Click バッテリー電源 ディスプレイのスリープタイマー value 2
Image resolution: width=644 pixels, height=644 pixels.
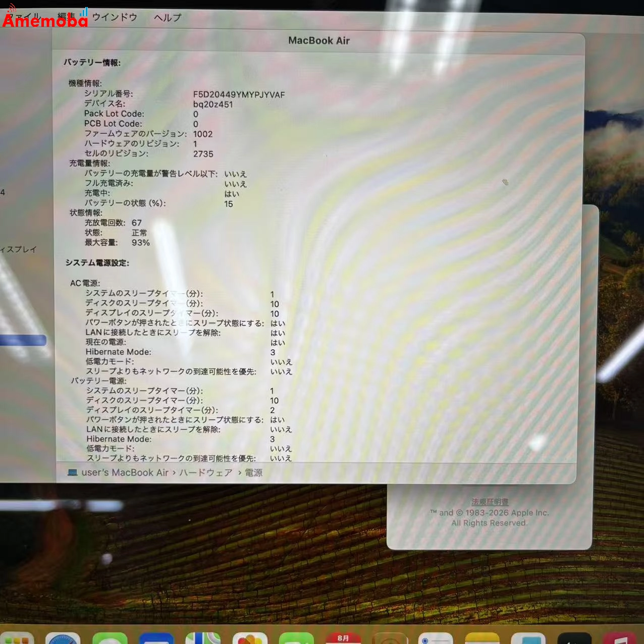(273, 410)
